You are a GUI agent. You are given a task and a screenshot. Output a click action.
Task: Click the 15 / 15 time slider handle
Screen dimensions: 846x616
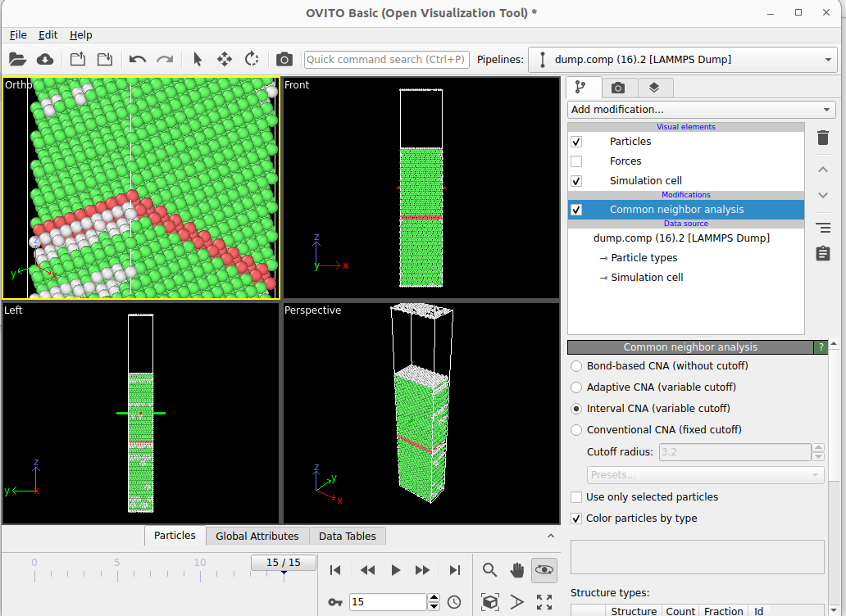click(x=284, y=563)
